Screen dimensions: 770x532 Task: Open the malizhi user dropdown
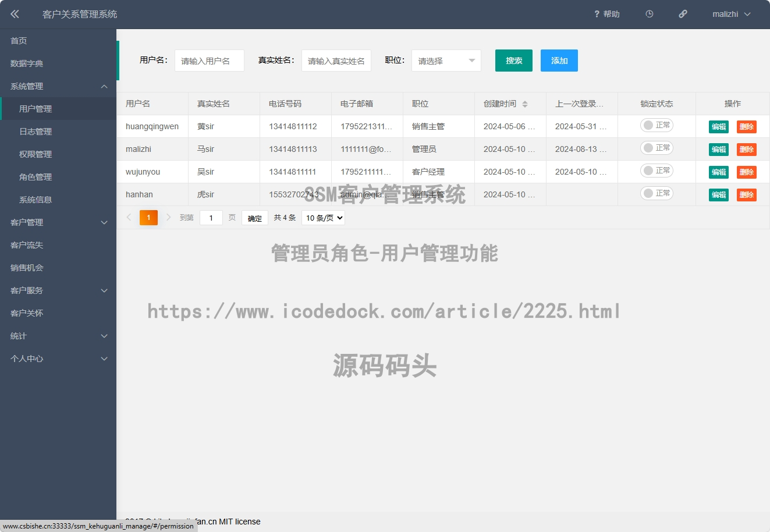(731, 14)
